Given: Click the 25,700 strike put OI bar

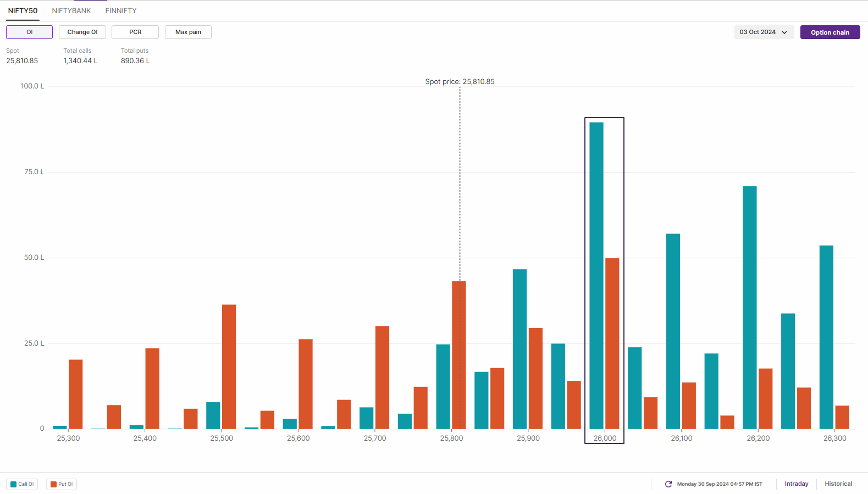Looking at the screenshot, I should pos(383,378).
